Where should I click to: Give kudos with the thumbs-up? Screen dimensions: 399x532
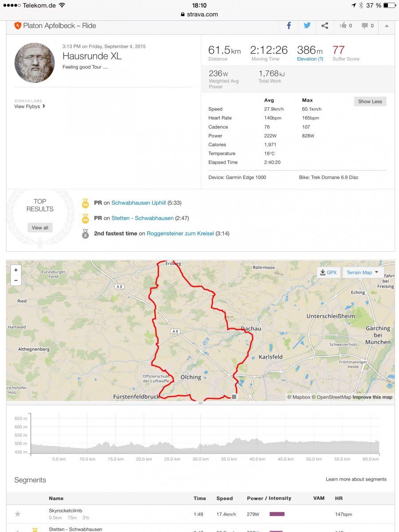pos(345,26)
